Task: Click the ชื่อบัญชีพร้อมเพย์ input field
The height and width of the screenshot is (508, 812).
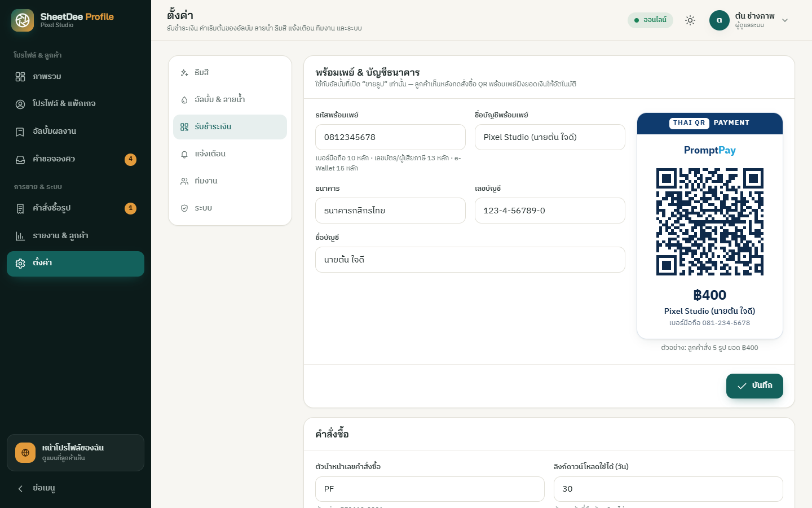Action: coord(550,137)
